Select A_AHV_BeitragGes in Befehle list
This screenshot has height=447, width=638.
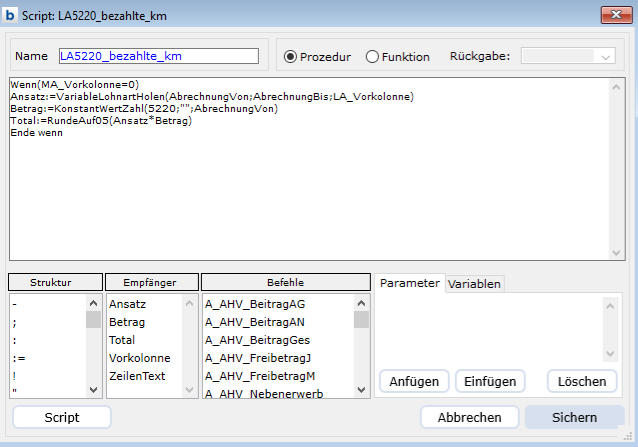[x=251, y=340]
